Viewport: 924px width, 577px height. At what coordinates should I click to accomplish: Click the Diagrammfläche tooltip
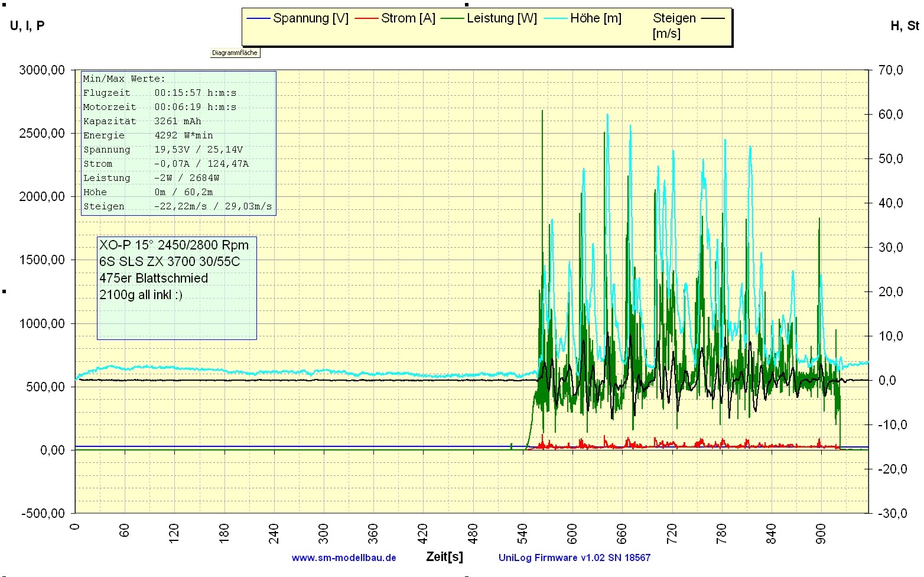[235, 53]
